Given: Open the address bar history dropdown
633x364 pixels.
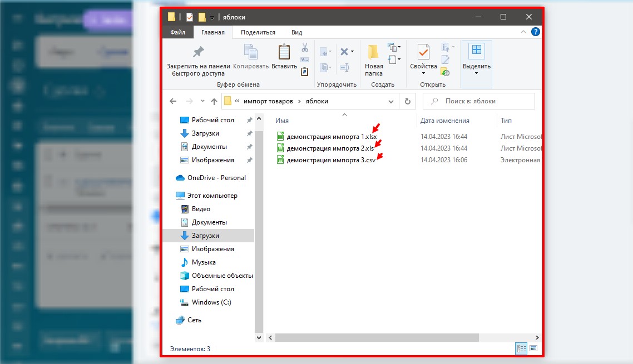Looking at the screenshot, I should [391, 101].
